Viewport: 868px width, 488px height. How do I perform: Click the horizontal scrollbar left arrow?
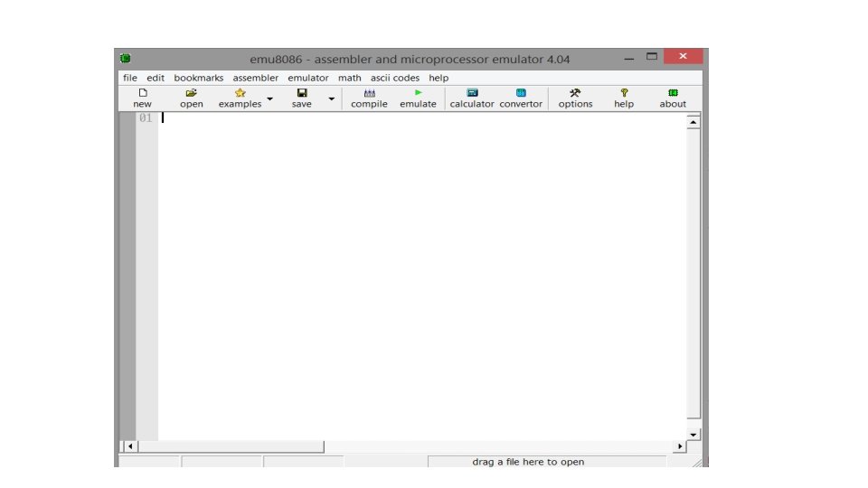coord(130,446)
